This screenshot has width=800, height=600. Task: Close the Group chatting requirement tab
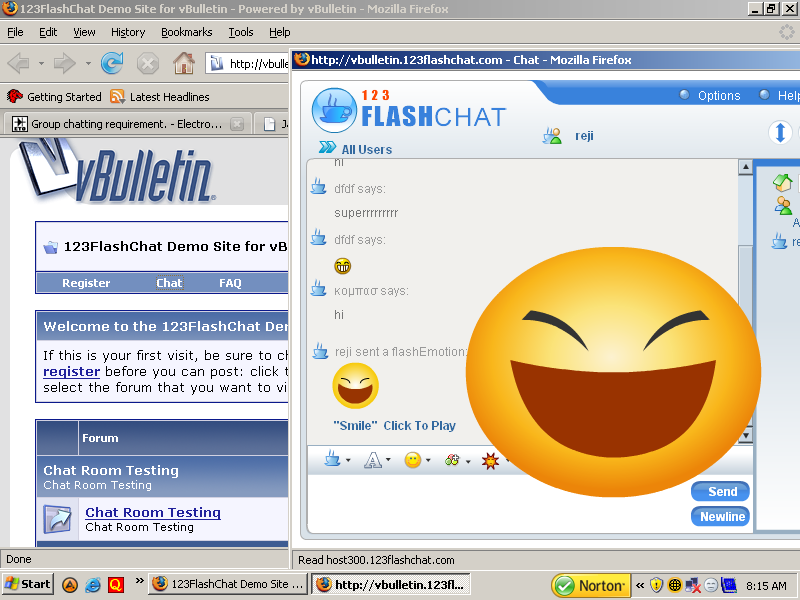[x=237, y=124]
